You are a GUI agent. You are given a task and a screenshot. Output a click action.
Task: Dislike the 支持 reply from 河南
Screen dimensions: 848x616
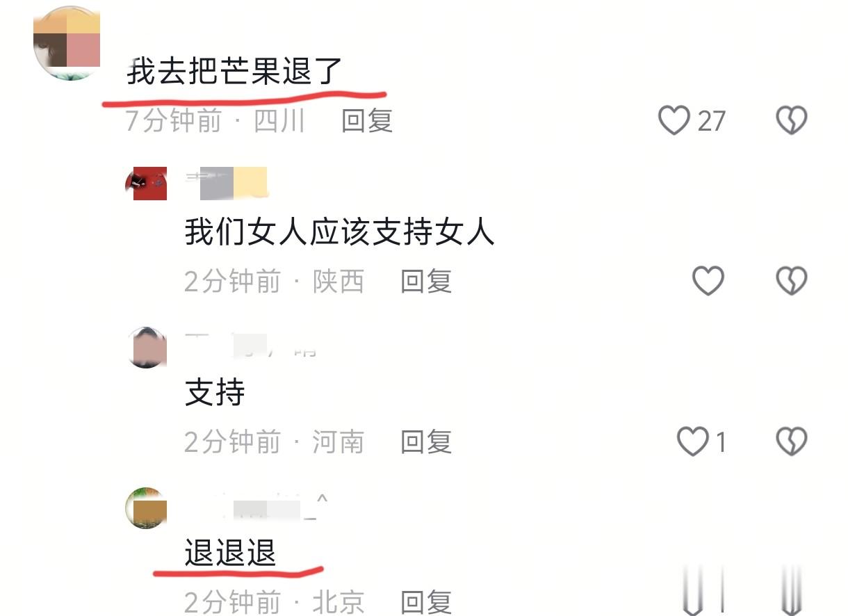[791, 441]
